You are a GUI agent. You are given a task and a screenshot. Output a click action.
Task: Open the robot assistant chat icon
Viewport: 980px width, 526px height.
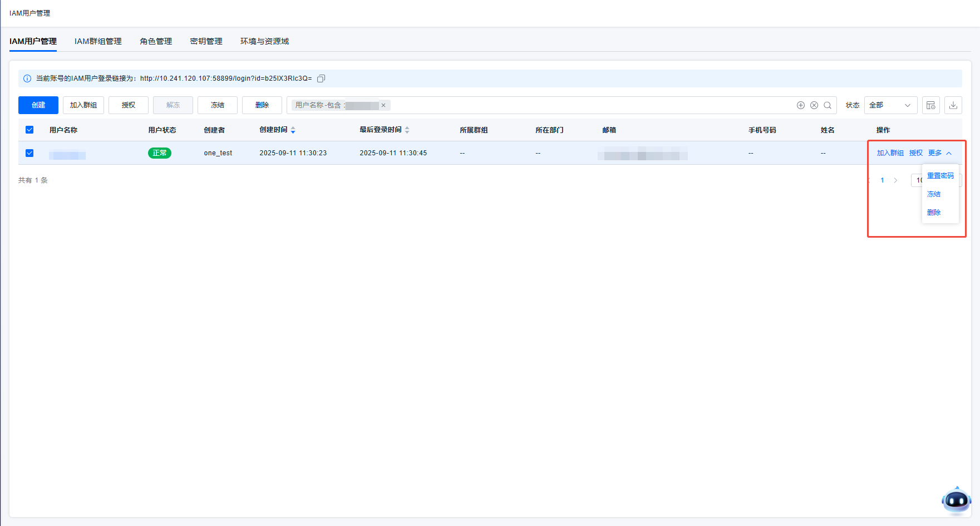956,500
